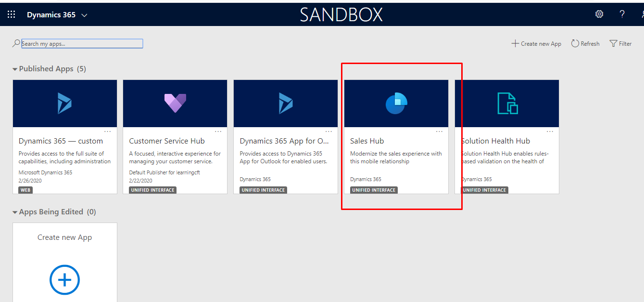Click the Create new App tile label
This screenshot has height=302, width=644.
click(64, 237)
